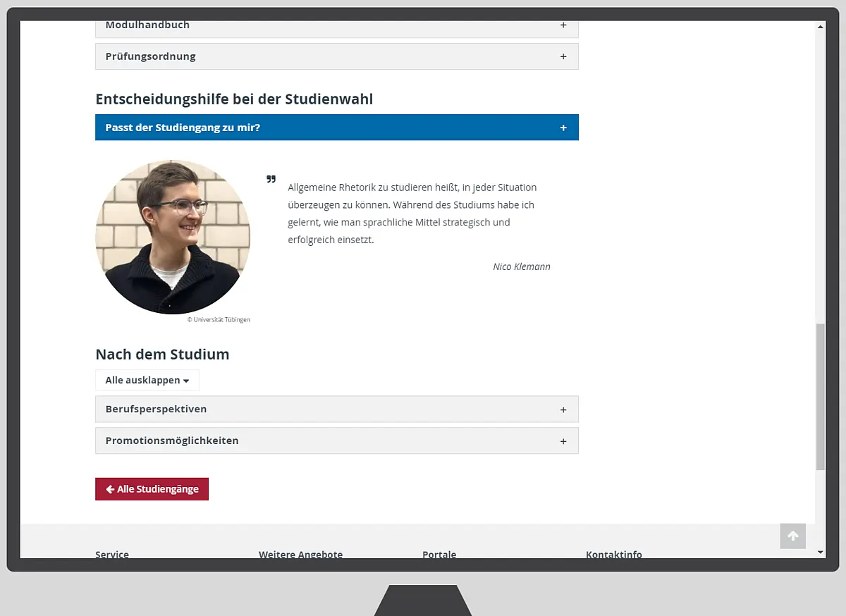846x616 pixels.
Task: Click the 'Kontaktinfo' footer heading
Action: (x=614, y=554)
